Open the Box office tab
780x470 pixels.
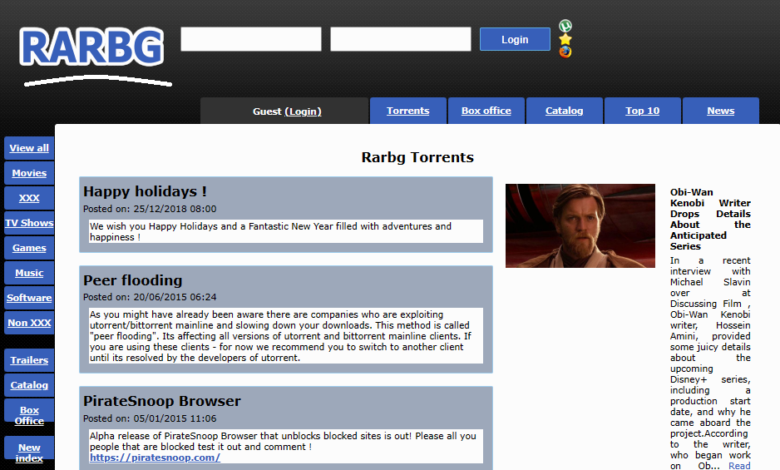[486, 110]
